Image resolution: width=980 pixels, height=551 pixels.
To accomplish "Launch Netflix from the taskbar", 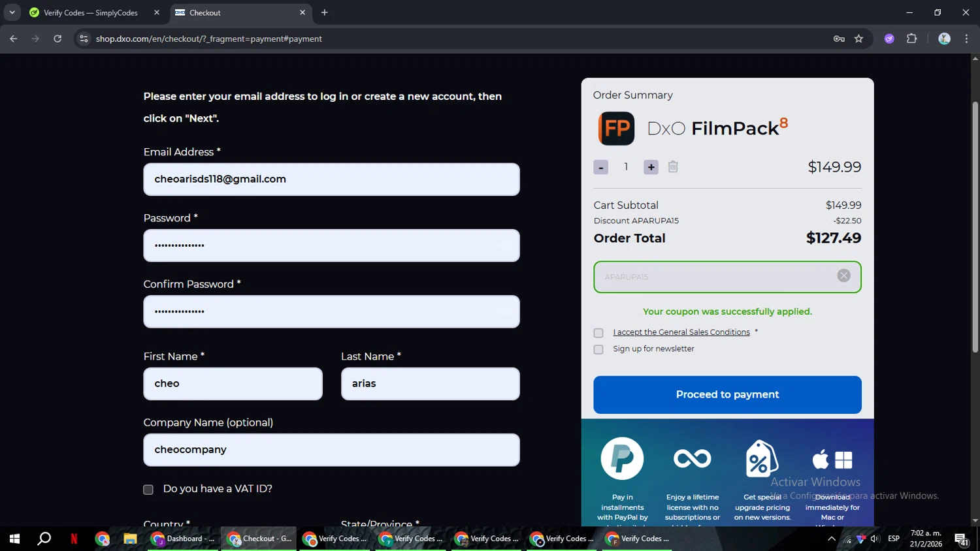I will tap(74, 539).
